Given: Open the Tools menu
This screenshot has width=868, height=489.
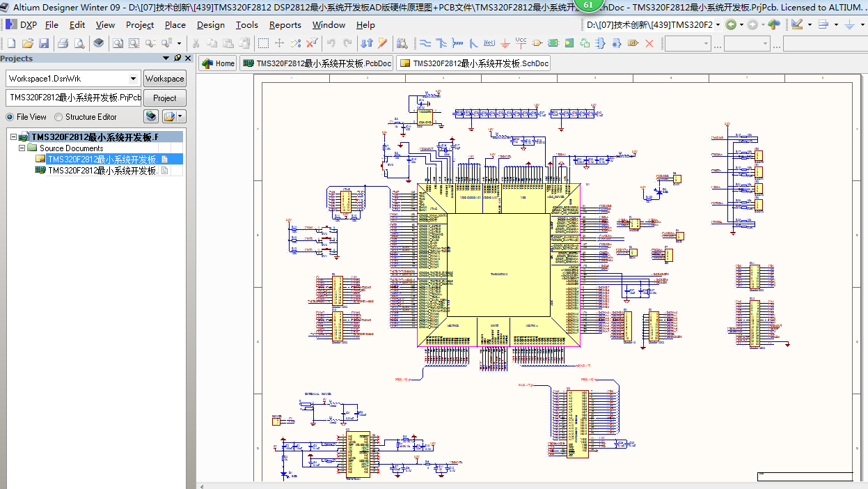Looking at the screenshot, I should 247,24.
